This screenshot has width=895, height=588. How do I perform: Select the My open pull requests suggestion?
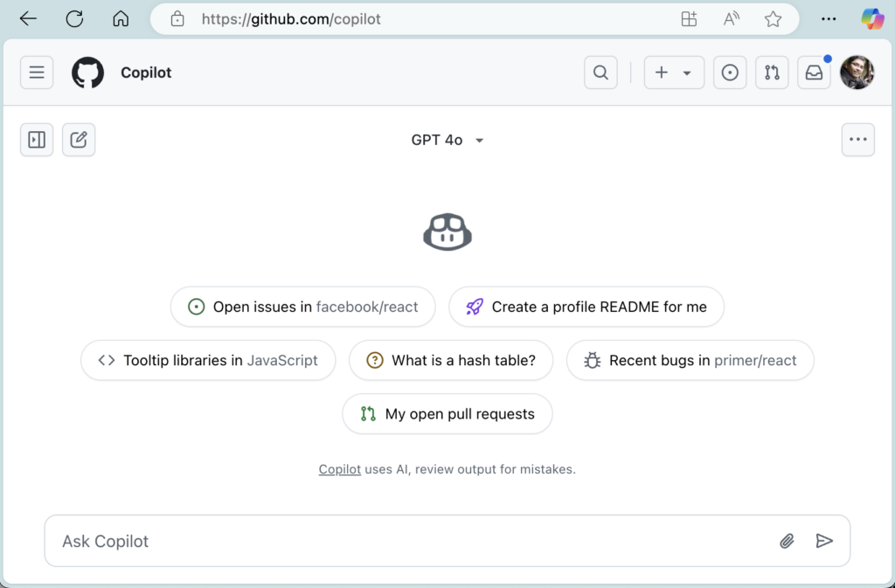coord(447,413)
